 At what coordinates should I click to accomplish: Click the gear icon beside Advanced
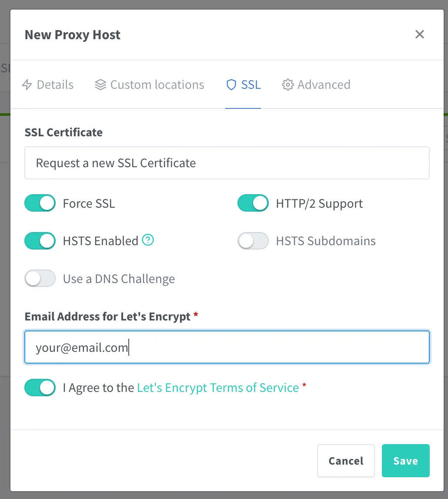tap(288, 84)
